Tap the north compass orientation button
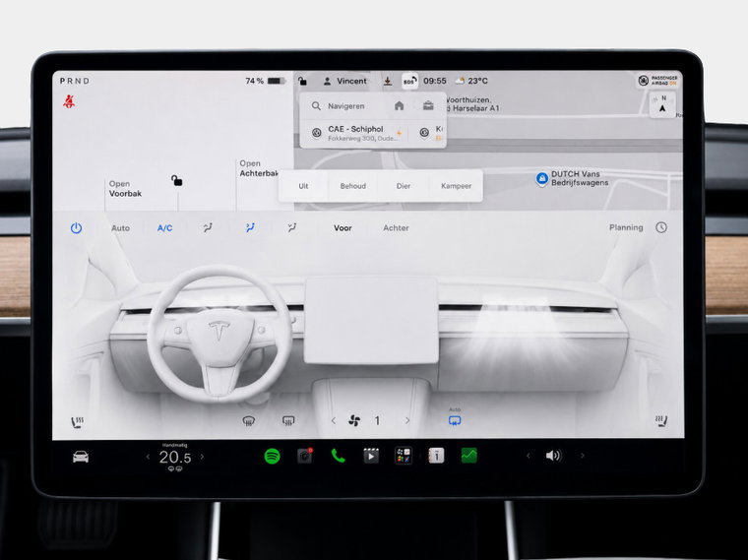 662,104
